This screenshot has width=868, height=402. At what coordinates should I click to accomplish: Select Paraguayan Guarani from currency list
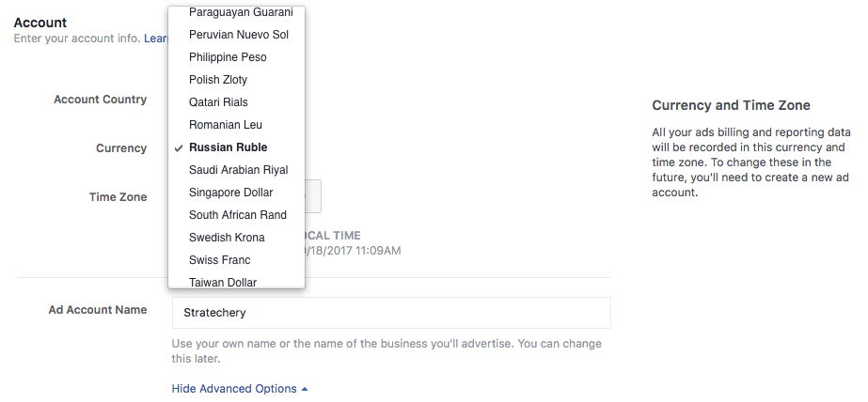point(241,12)
